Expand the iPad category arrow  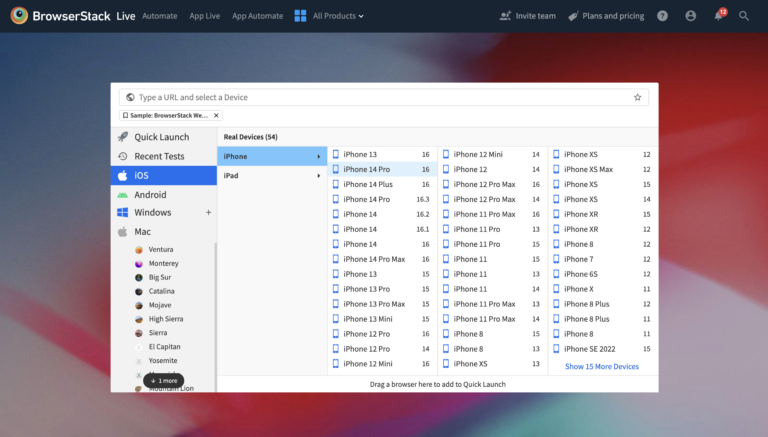(318, 175)
